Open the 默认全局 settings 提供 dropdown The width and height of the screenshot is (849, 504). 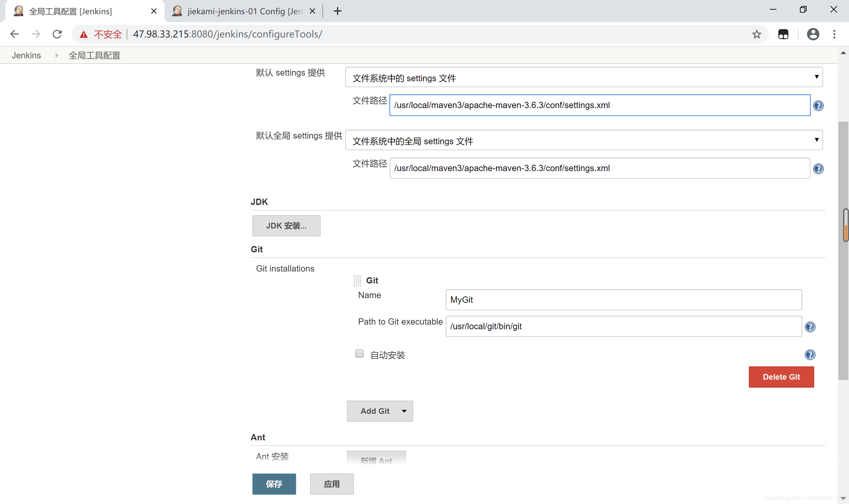point(584,140)
